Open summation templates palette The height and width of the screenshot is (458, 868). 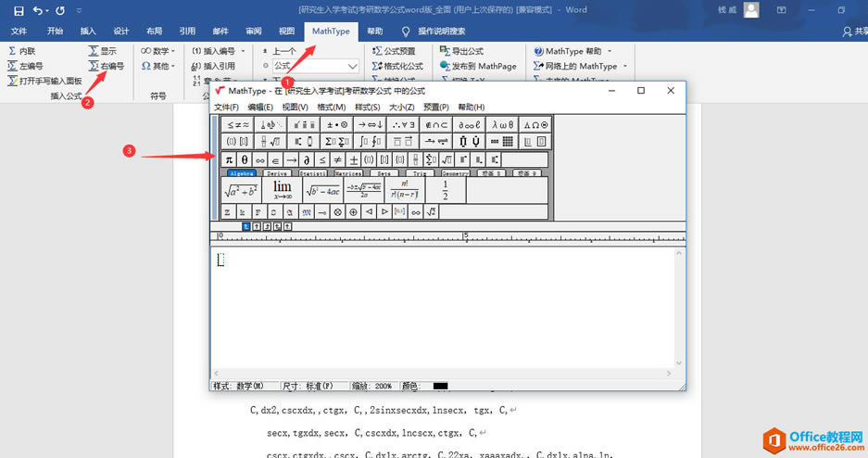(336, 142)
